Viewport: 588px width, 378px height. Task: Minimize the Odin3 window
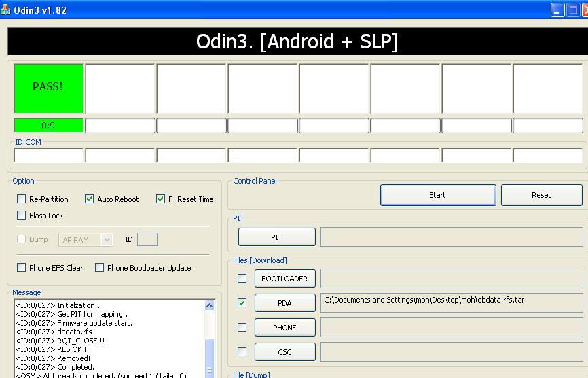(557, 10)
